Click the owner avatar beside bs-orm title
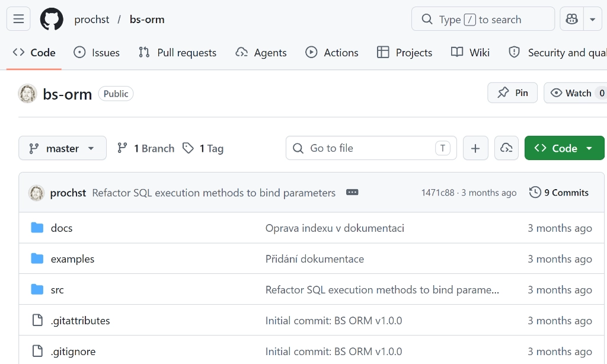The image size is (607, 364). 27,93
